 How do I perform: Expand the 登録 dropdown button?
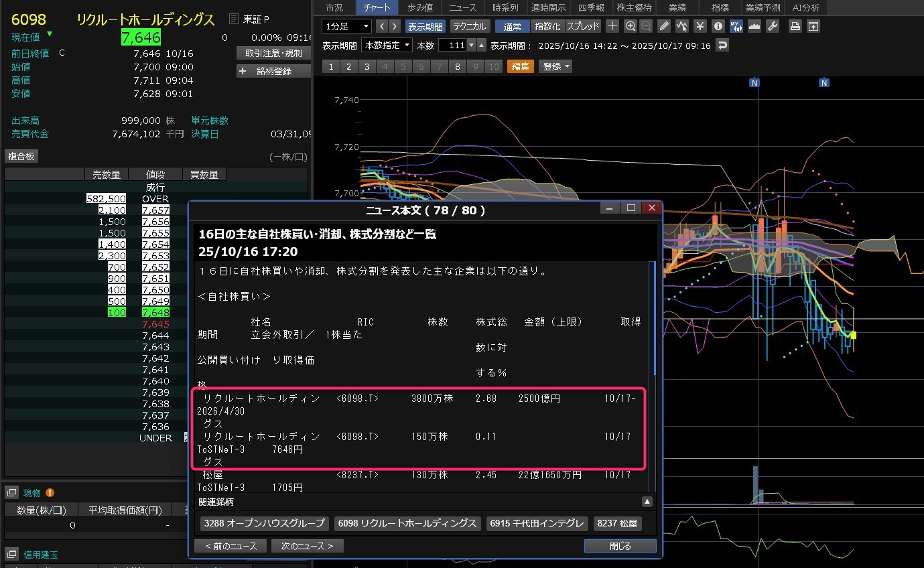click(555, 66)
